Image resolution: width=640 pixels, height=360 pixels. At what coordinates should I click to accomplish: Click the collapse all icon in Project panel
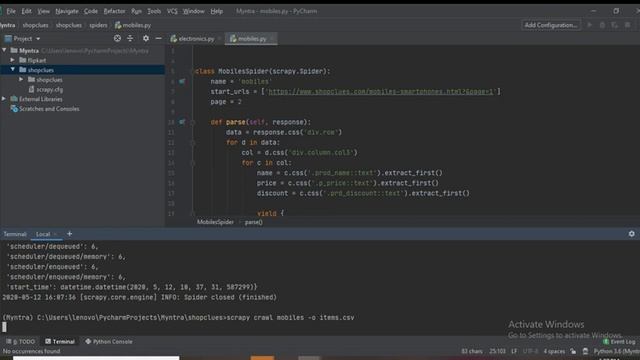coord(130,38)
